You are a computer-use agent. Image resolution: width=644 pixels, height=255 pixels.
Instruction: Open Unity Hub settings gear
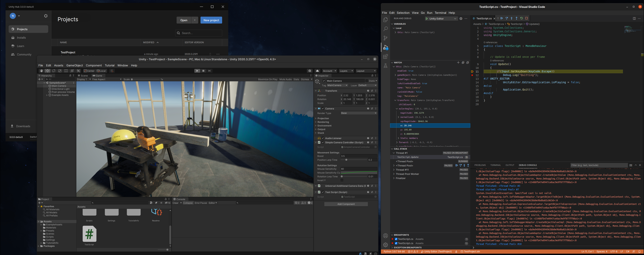pyautogui.click(x=46, y=16)
